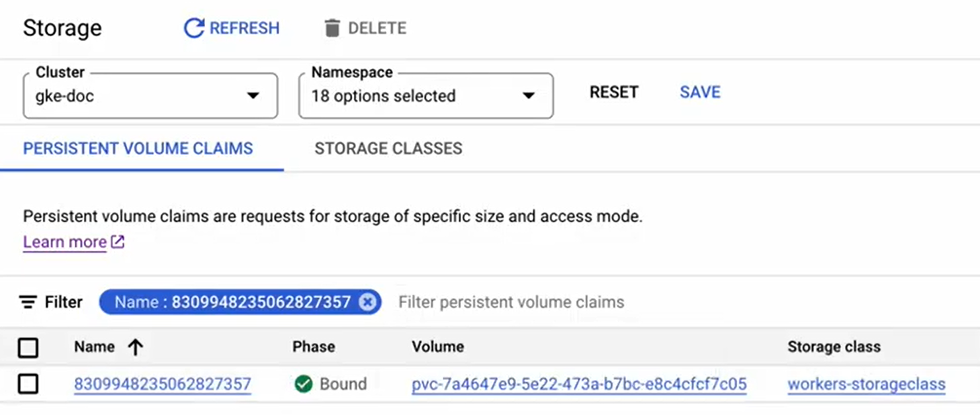Click the Delete trash icon
The image size is (980, 415).
(331, 28)
